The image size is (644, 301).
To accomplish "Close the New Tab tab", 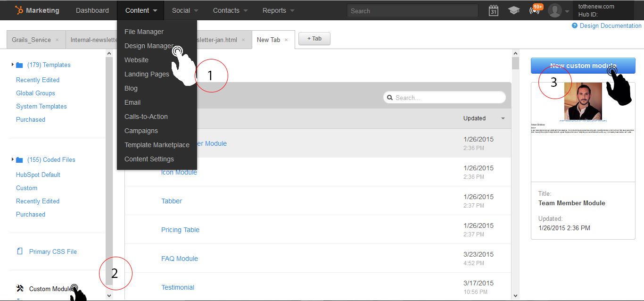I will point(286,40).
